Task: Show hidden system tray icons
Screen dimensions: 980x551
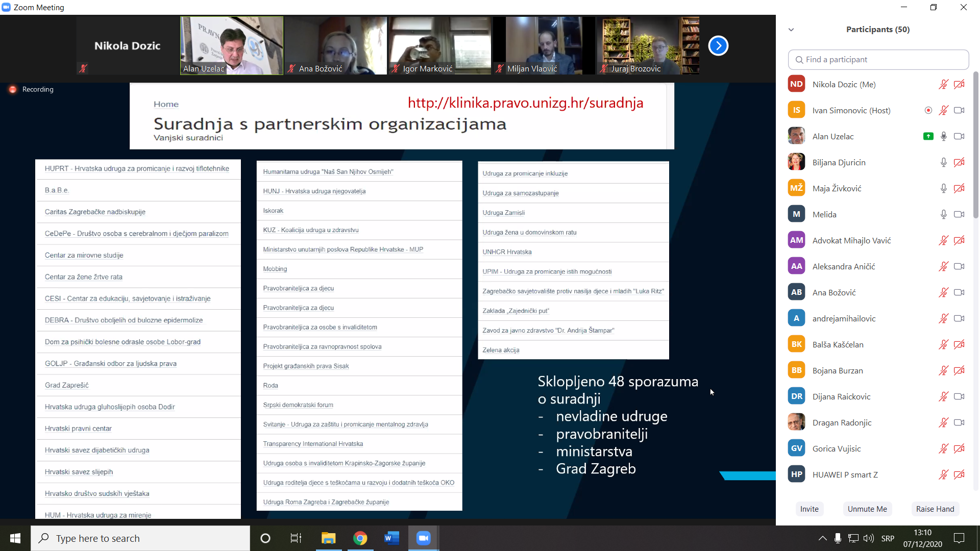Action: [823, 538]
